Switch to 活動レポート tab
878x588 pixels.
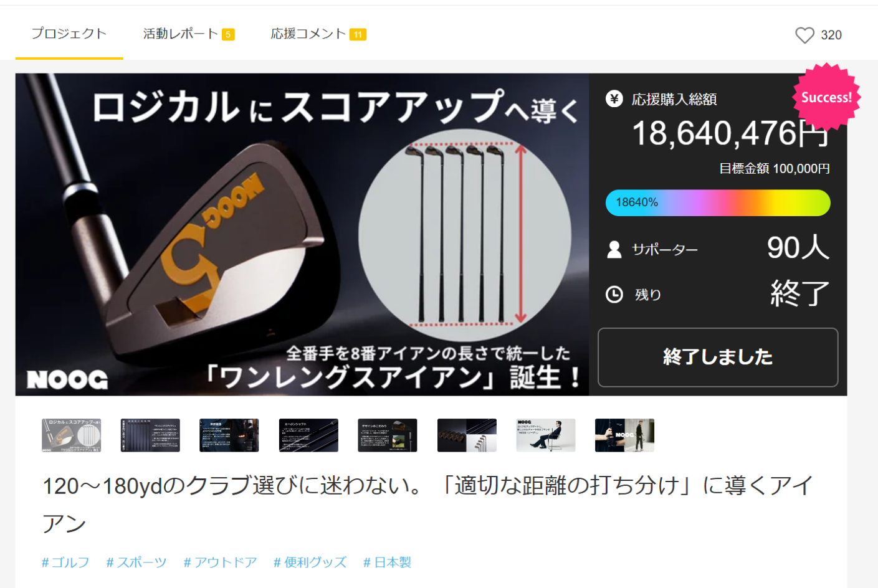(x=189, y=34)
